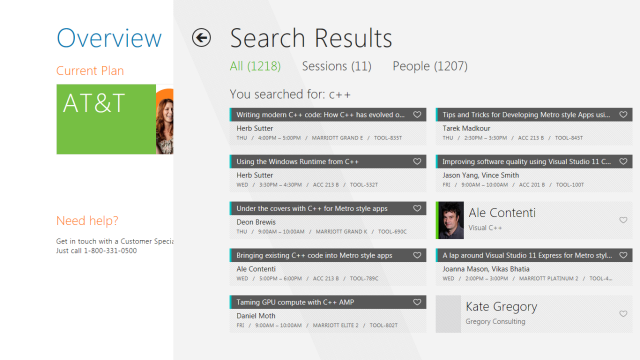
Task: Toggle heart on Under the covers session
Action: (417, 209)
